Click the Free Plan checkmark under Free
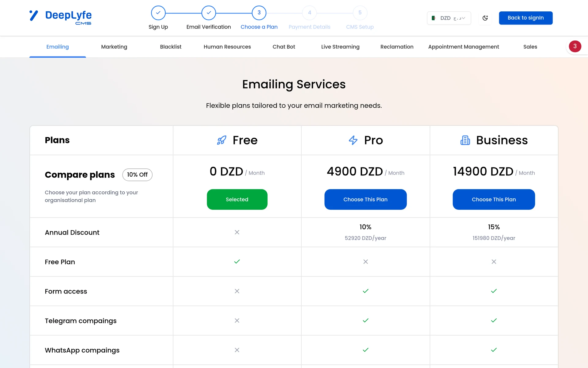This screenshot has height=368, width=588. click(x=237, y=262)
